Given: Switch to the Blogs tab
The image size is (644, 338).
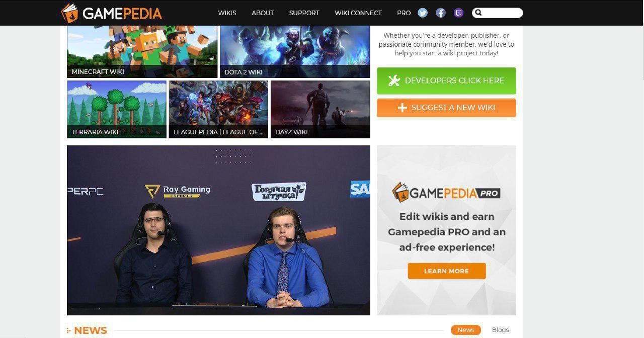Looking at the screenshot, I should point(500,330).
